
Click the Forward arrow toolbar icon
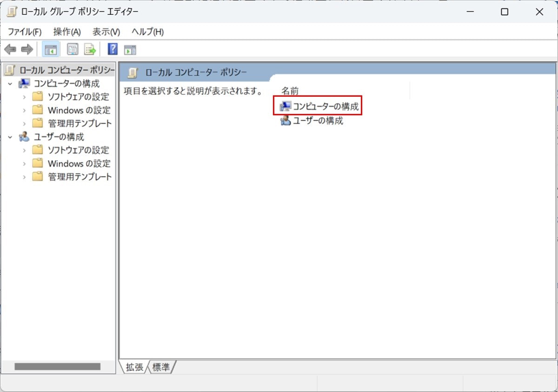pos(27,49)
